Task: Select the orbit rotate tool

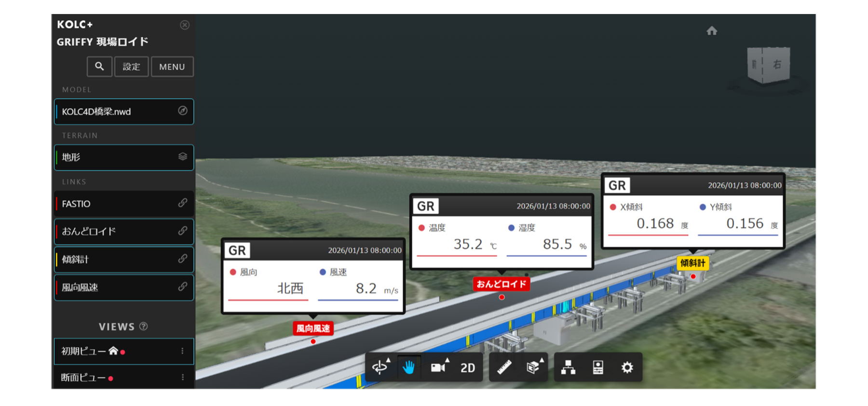Action: [x=380, y=367]
